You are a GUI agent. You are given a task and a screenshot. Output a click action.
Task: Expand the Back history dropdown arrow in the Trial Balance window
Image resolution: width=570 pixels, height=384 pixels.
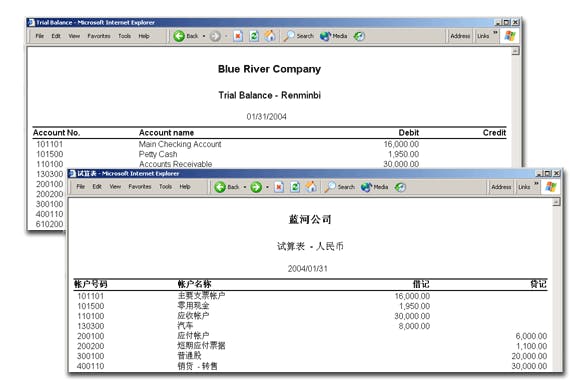(x=204, y=36)
